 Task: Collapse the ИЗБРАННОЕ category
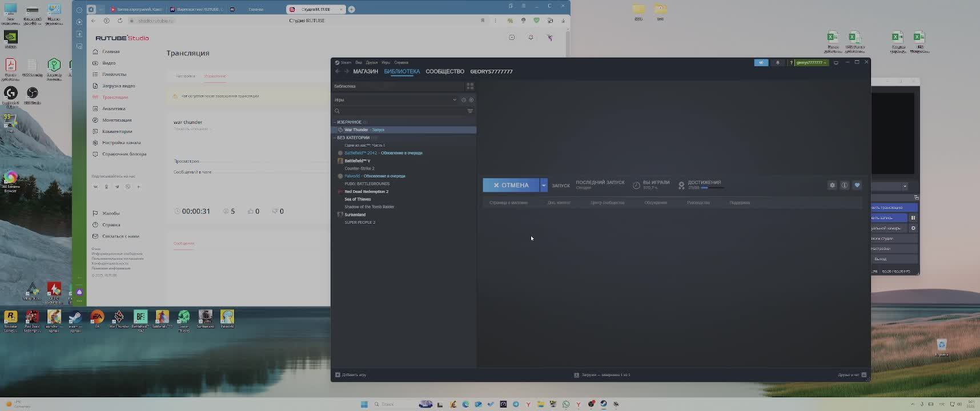click(335, 122)
